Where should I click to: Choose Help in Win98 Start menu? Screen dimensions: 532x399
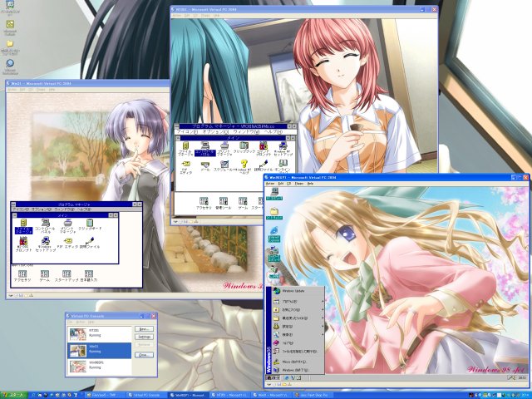coord(298,343)
